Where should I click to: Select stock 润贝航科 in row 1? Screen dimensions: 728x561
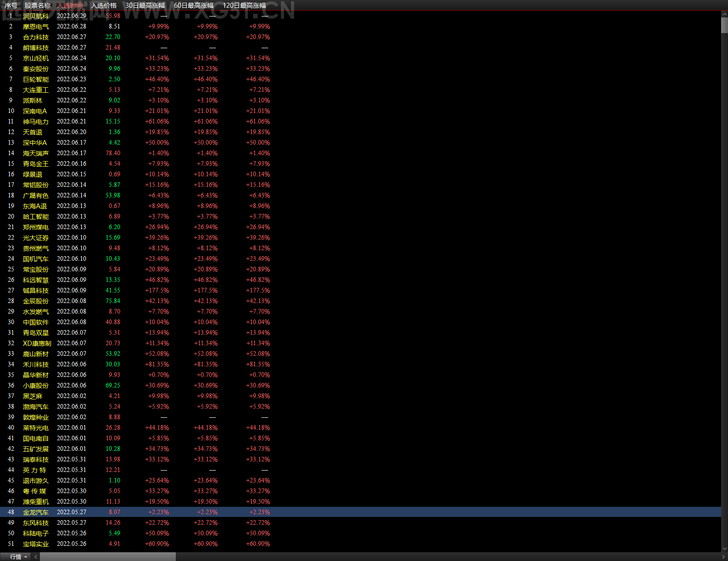coord(36,16)
